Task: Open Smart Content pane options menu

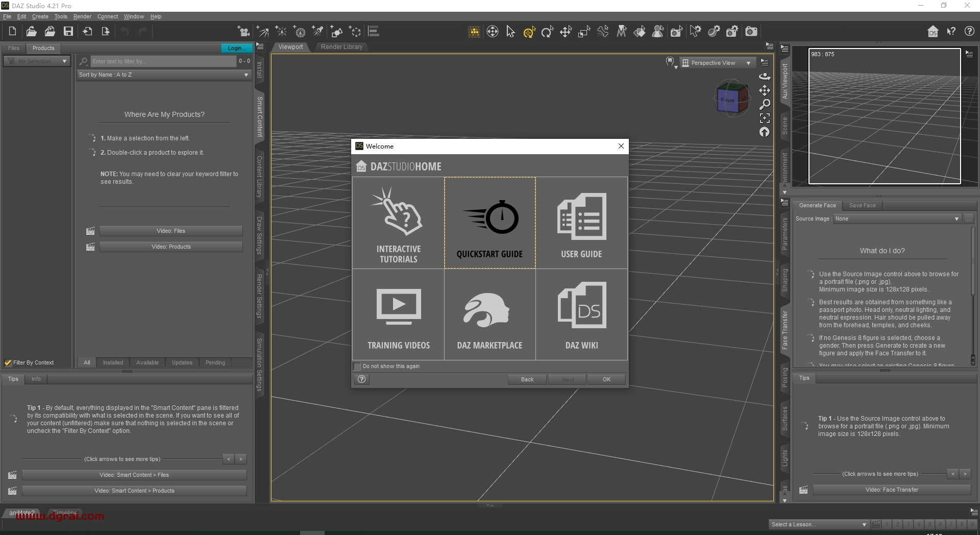Action: coord(260,46)
